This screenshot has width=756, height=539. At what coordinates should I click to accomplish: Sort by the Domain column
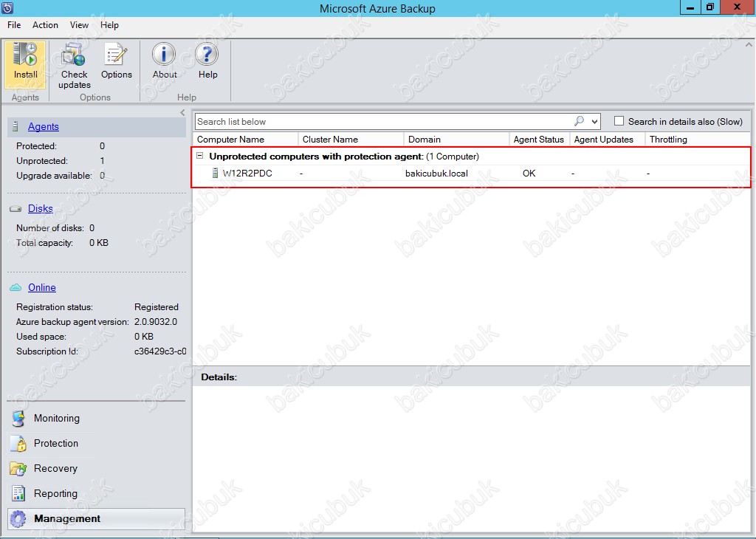pyautogui.click(x=456, y=140)
